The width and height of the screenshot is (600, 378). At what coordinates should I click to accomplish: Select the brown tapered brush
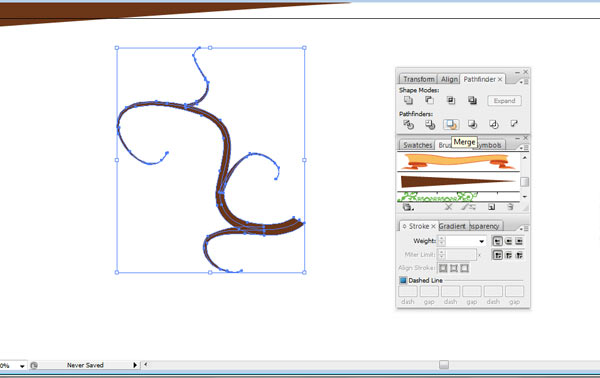(458, 181)
